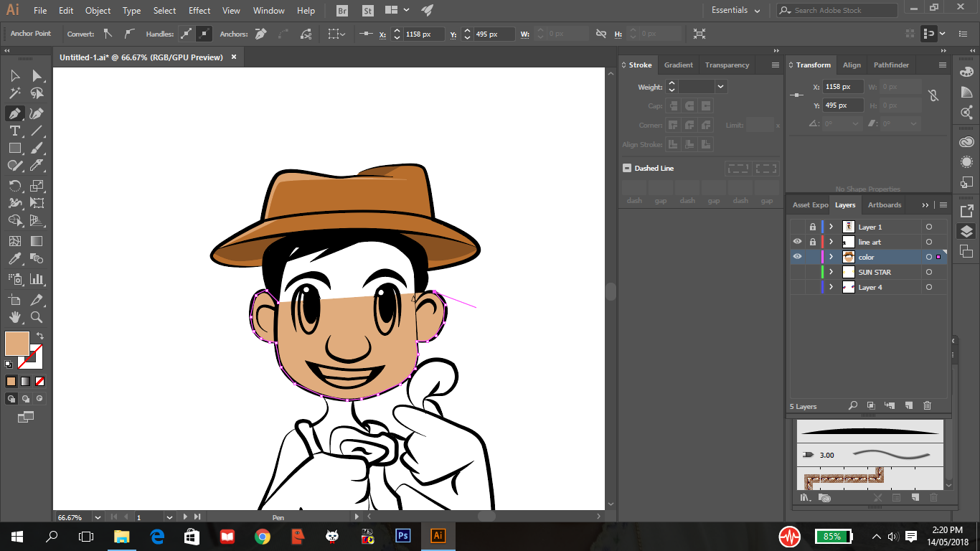Select the Line Segment tool

pyautogui.click(x=37, y=131)
